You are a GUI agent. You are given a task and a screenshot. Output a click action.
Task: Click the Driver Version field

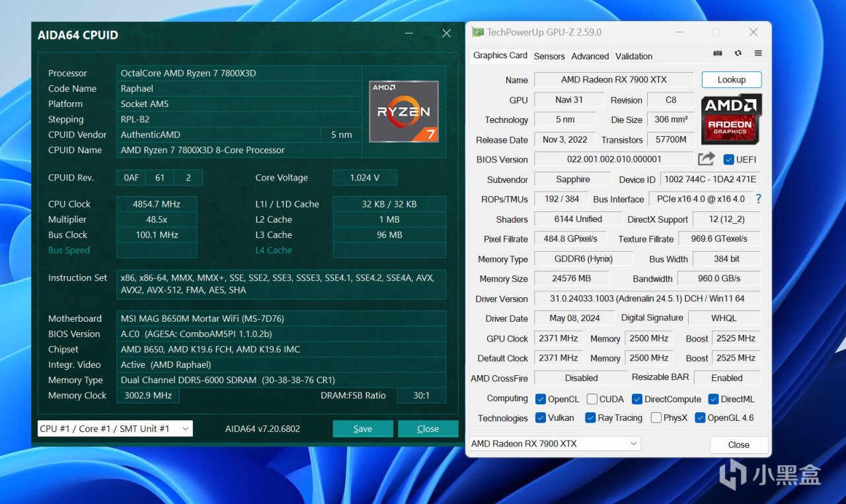tap(647, 299)
